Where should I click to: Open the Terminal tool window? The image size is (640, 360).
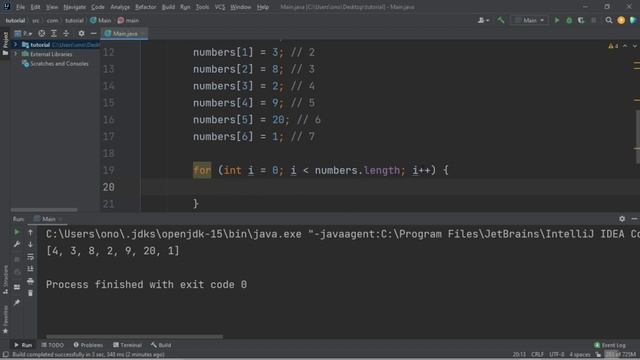click(x=127, y=345)
